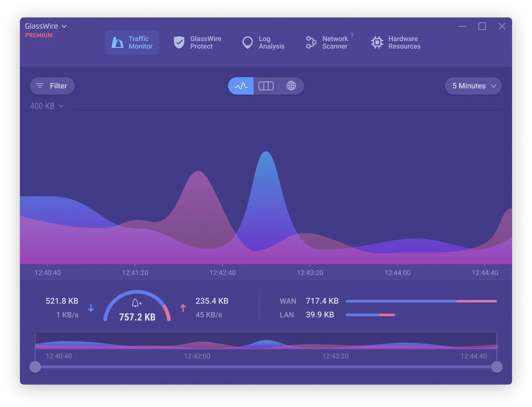
Task: Click the 12:42:00 mini timeline label
Action: tap(197, 356)
